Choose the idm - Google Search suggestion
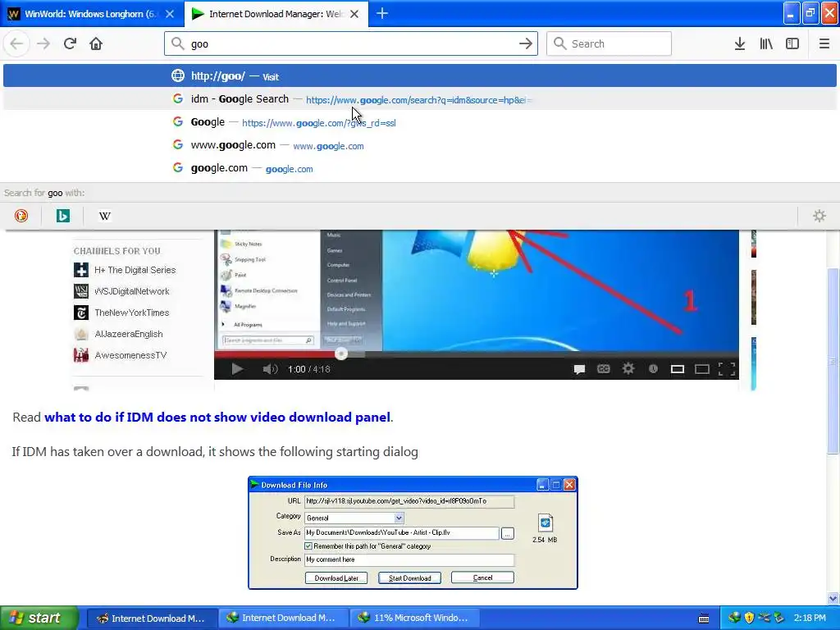Image resolution: width=840 pixels, height=630 pixels. point(420,99)
